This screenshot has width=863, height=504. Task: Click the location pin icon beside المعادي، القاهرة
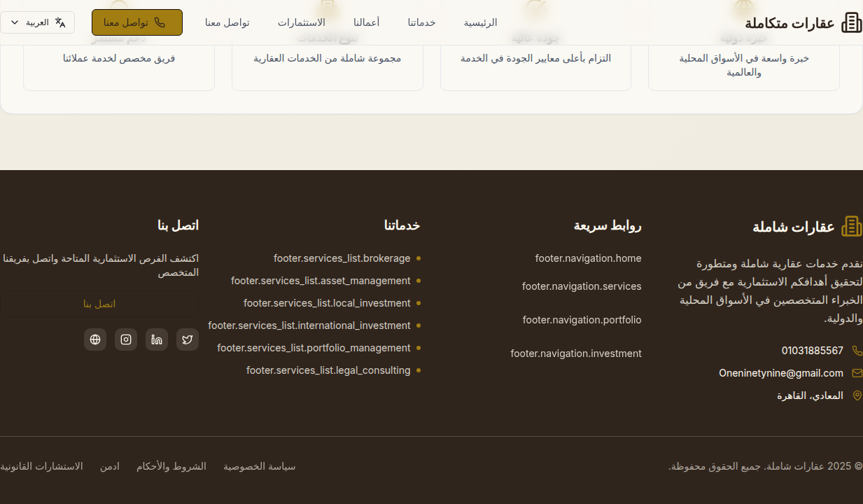point(857,395)
